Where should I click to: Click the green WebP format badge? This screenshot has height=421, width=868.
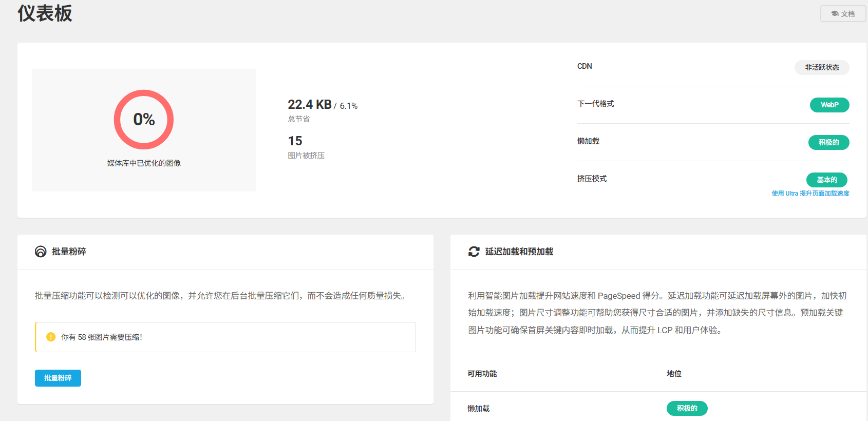[829, 105]
